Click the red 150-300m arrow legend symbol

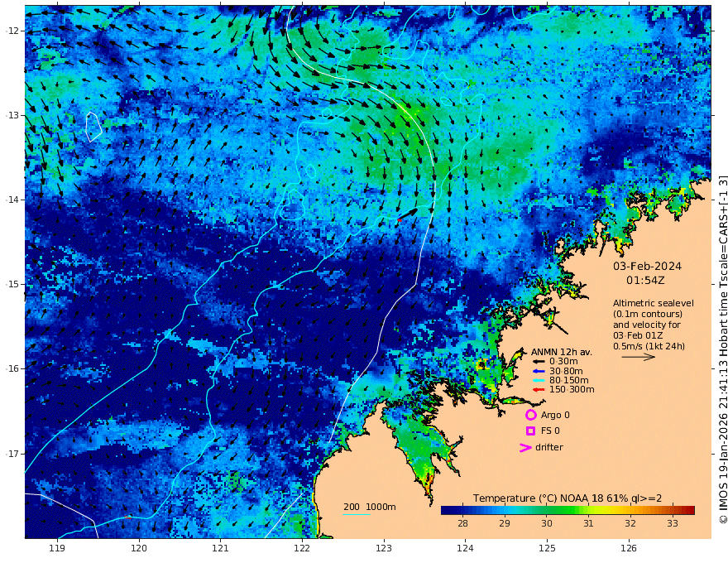(538, 390)
